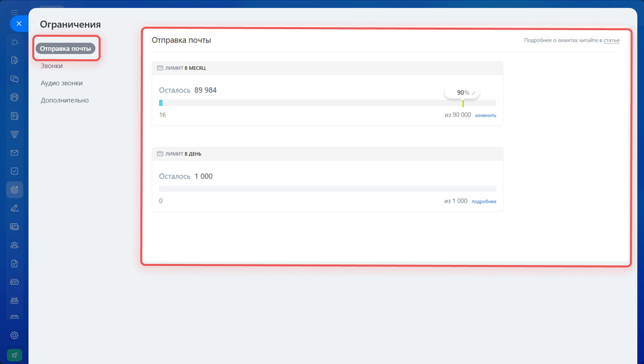
Task: Click the calendar icon beside ЛИМИТ В МЕСЯЦ
Action: 160,68
